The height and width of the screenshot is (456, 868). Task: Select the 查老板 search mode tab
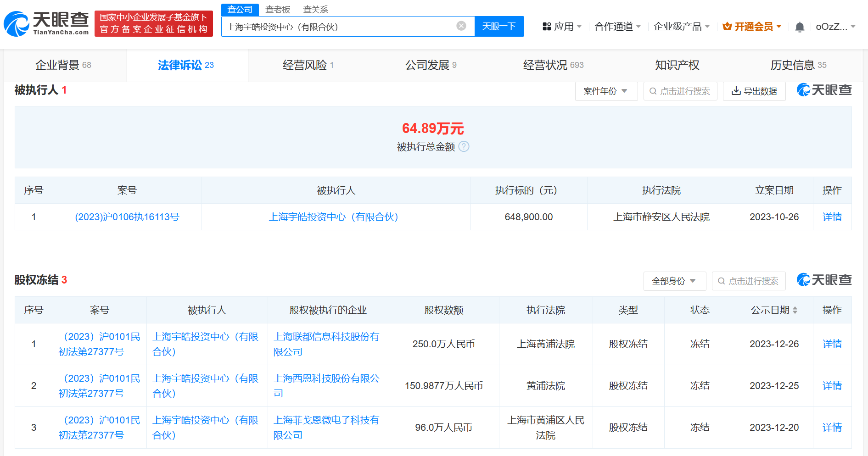[278, 10]
